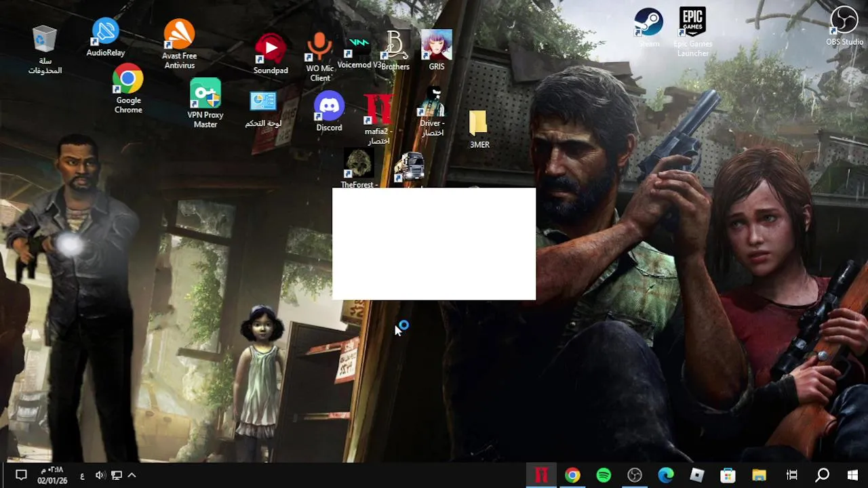Open Epic Games Launcher shortcut
This screenshot has height=488, width=868.
click(692, 32)
